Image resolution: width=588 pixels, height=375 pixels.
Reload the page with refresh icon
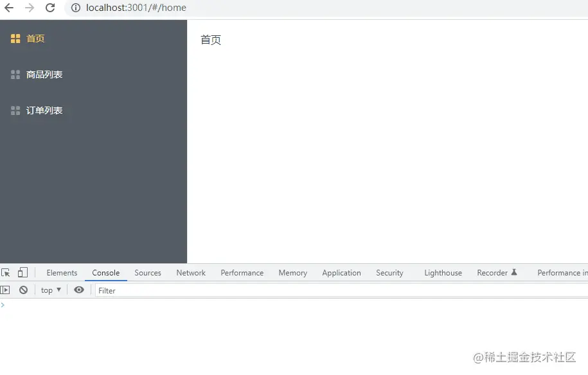point(50,8)
